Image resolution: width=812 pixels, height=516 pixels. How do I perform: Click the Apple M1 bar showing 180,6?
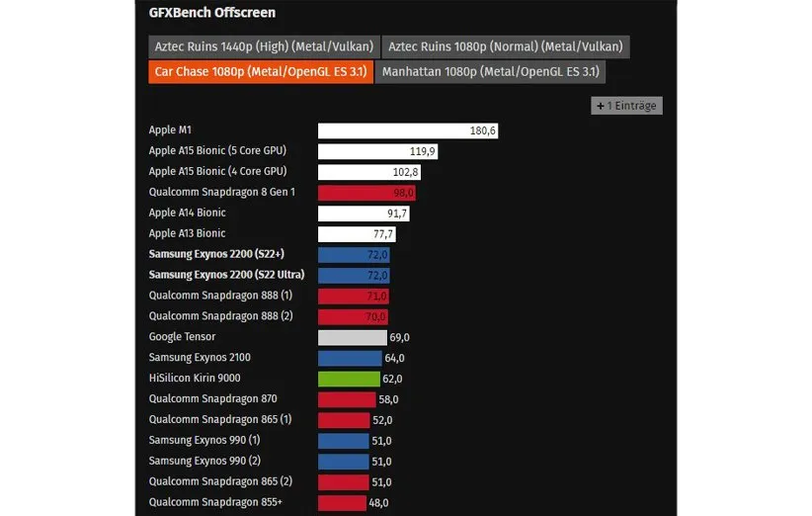click(409, 130)
